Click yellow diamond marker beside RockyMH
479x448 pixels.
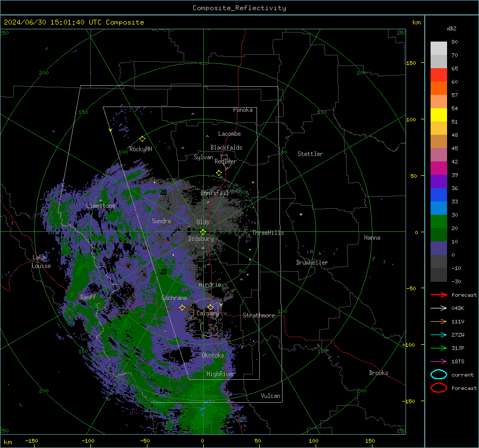coord(142,139)
